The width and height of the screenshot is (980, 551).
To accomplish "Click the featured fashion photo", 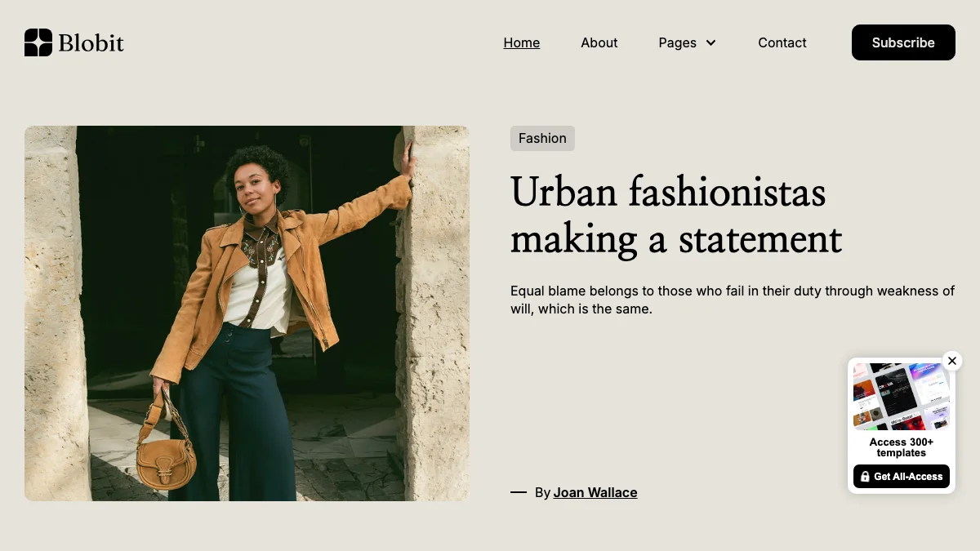I will 247,313.
